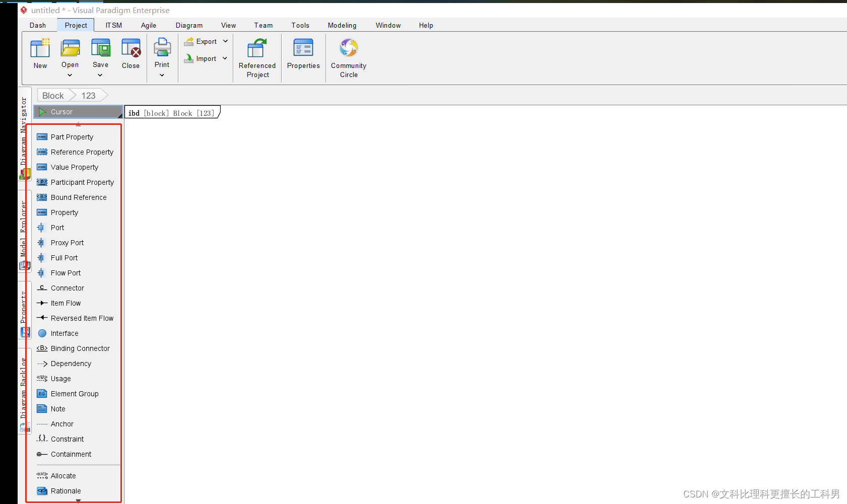The height and width of the screenshot is (504, 847).
Task: Select the Note tool in the palette
Action: pos(57,409)
